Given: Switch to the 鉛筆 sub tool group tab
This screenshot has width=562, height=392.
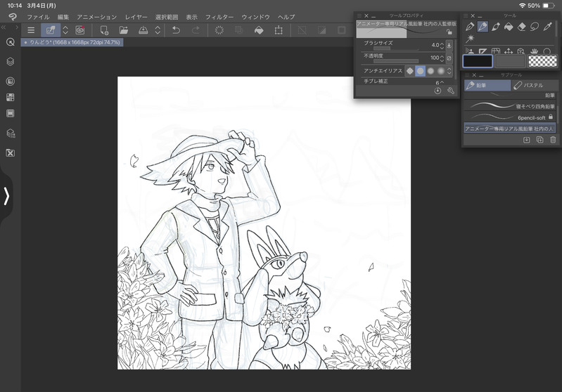Looking at the screenshot, I should click(487, 85).
